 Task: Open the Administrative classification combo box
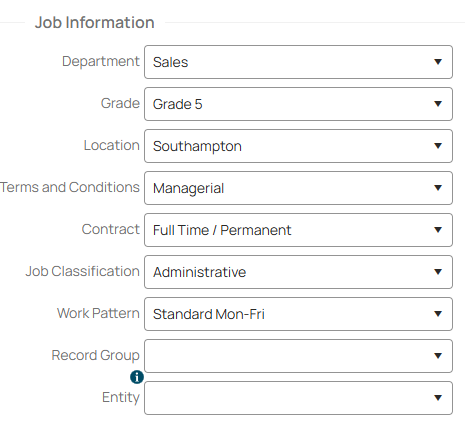tap(298, 272)
